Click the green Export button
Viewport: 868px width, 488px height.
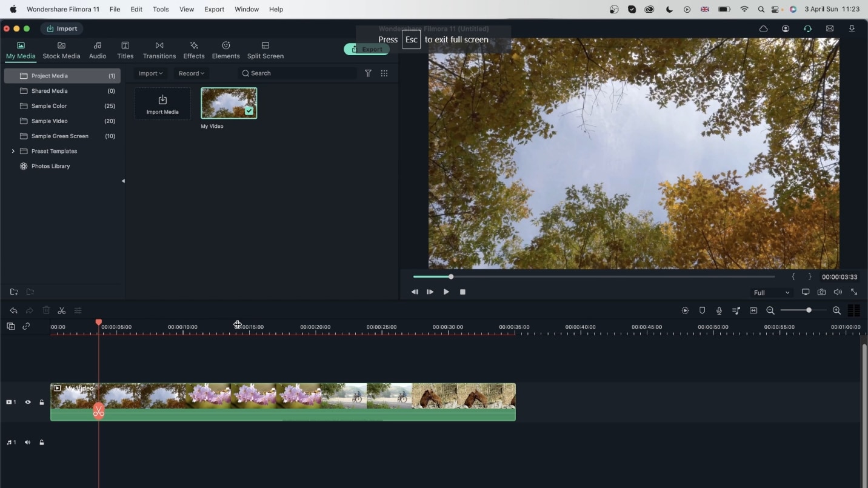pos(367,49)
